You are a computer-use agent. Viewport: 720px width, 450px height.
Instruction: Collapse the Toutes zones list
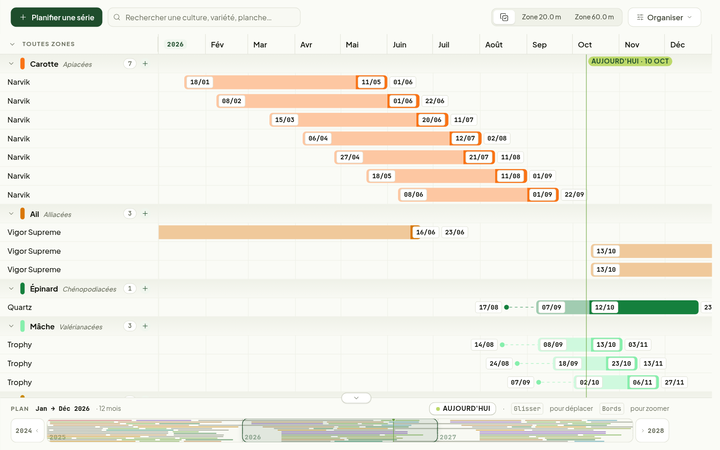[12, 44]
